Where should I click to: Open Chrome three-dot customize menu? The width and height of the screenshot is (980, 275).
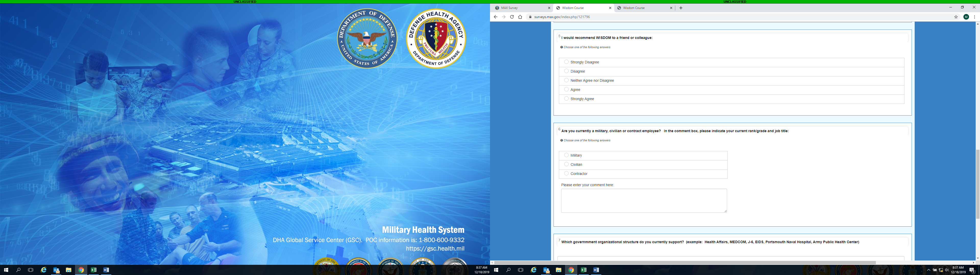click(x=974, y=17)
